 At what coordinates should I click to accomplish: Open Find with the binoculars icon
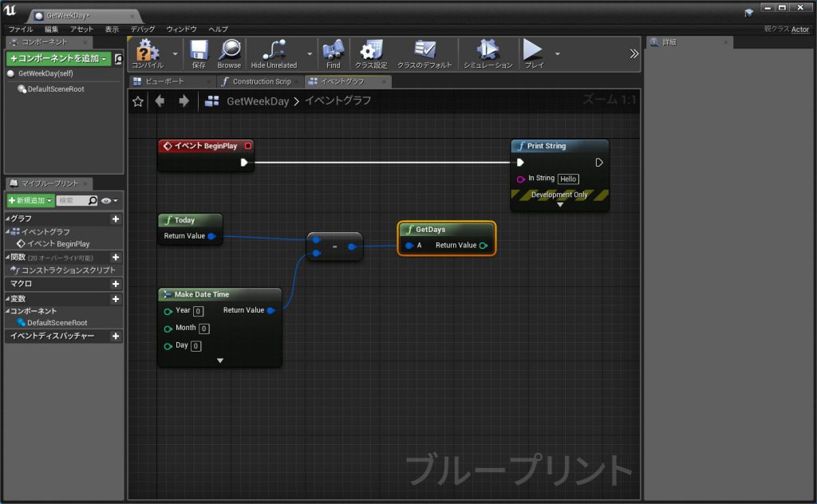pos(333,53)
